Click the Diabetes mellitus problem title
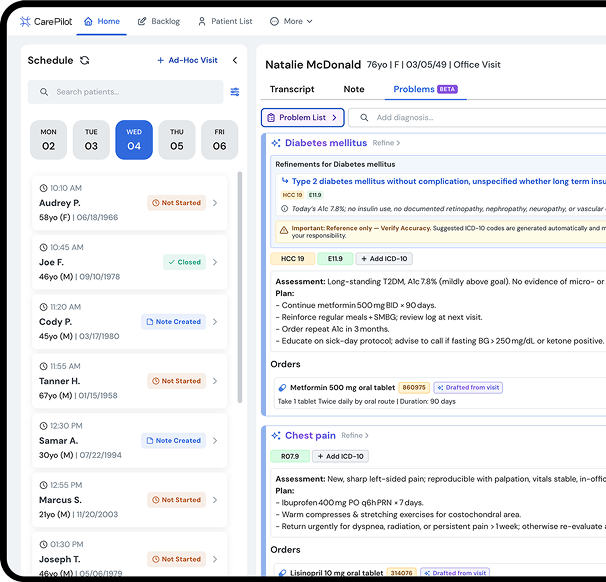The width and height of the screenshot is (606, 582). (326, 143)
